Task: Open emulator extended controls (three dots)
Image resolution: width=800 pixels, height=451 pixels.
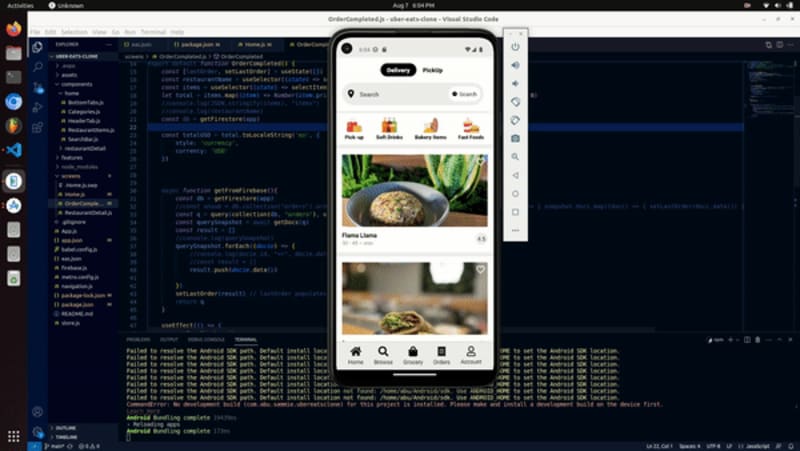Action: point(515,230)
